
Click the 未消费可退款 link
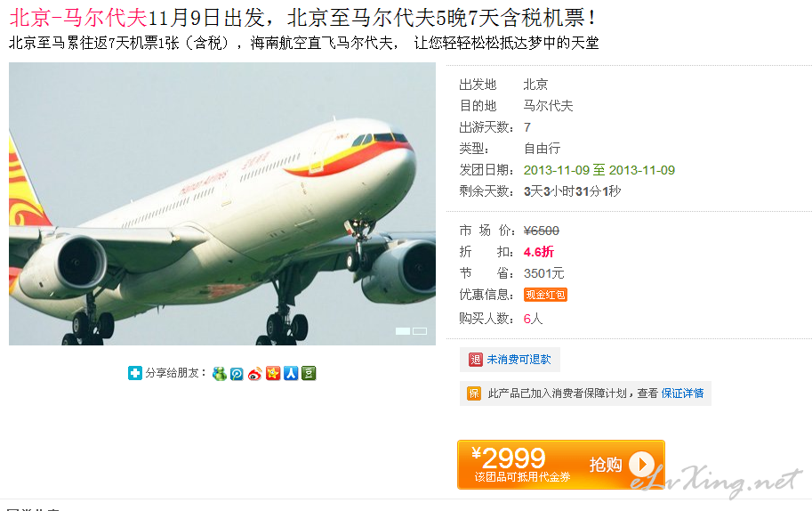[519, 360]
